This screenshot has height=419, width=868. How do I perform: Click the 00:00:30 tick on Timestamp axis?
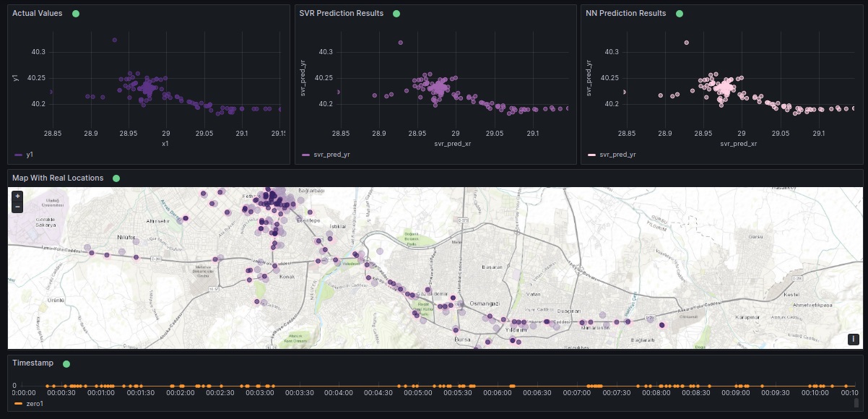[62, 393]
